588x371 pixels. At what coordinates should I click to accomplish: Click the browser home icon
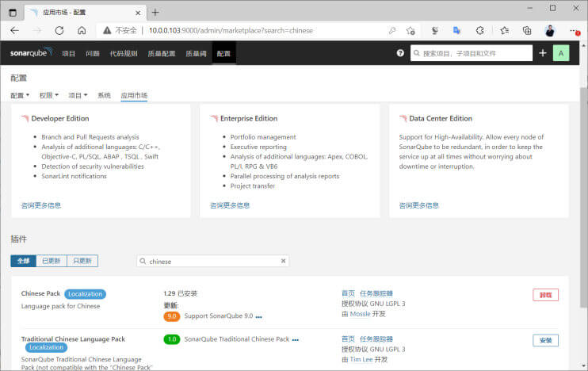coord(82,30)
